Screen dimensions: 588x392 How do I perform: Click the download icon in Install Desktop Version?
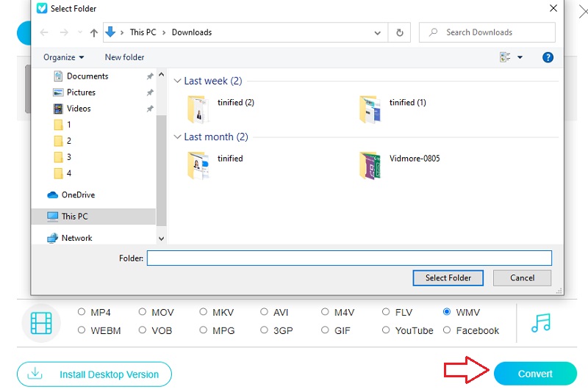[35, 374]
